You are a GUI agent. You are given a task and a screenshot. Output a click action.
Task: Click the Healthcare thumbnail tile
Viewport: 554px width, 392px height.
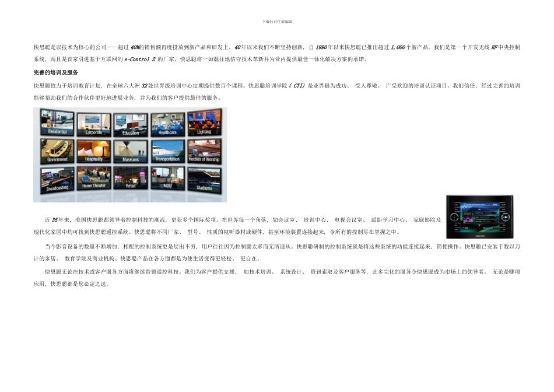tap(167, 124)
